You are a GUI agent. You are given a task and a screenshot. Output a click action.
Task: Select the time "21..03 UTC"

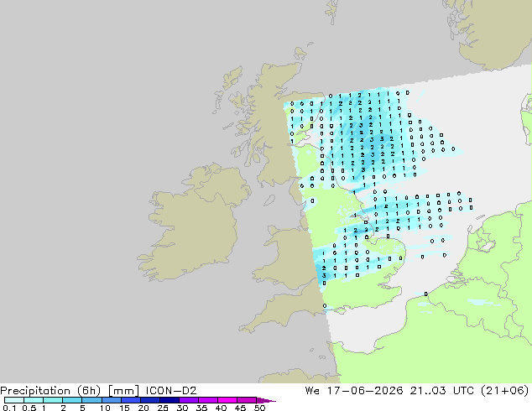click(x=441, y=391)
